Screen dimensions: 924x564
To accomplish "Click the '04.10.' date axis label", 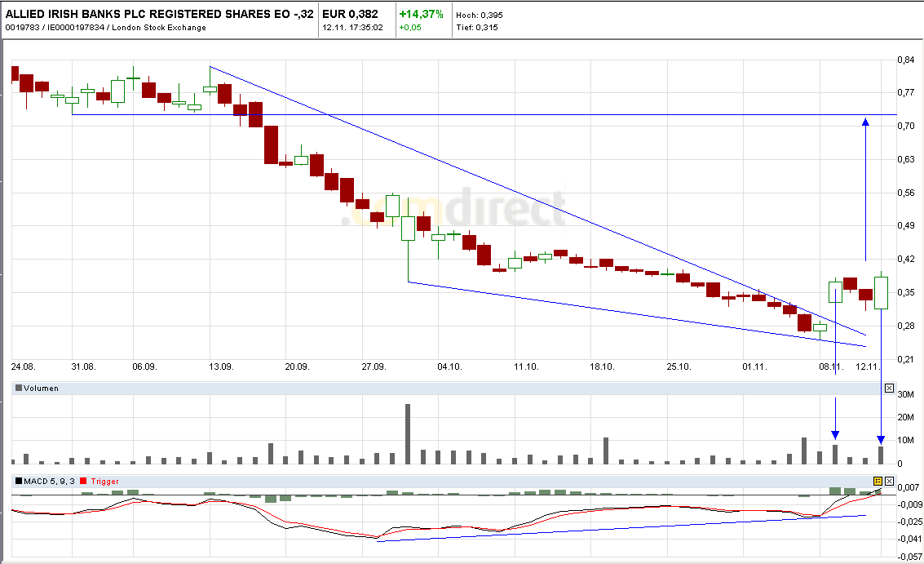I will click(449, 366).
